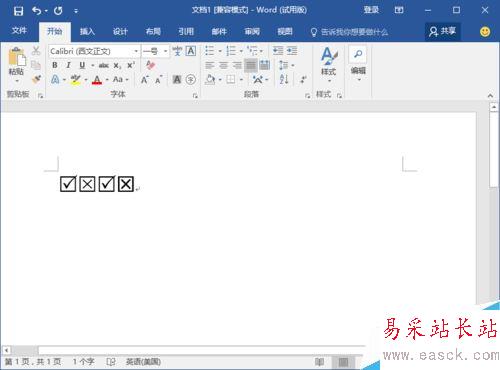
Task: Open the Styles (样式) gallery button
Action: [329, 65]
